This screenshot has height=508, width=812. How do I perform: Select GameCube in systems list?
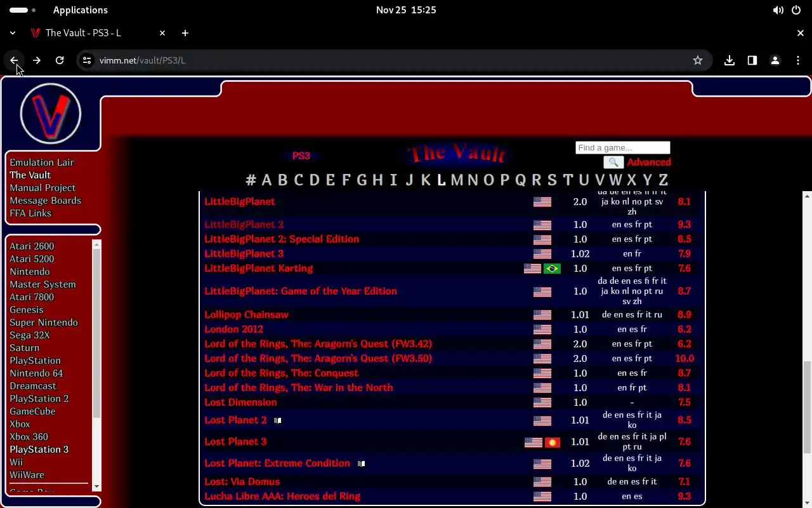pyautogui.click(x=32, y=411)
